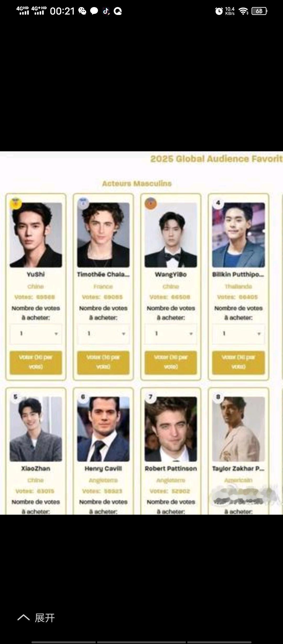Tap the TikTok notification icon
This screenshot has height=644, width=283.
click(106, 11)
